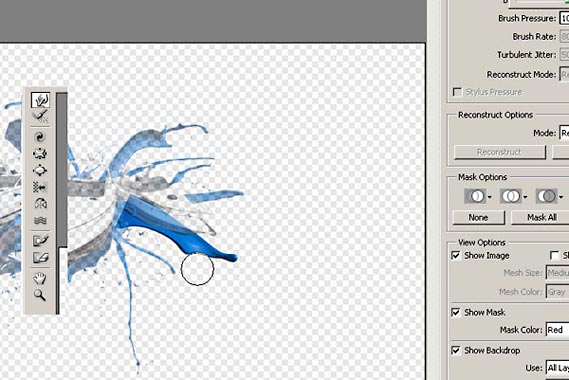Screen dimensions: 569x380
Task: Click the Mask All button
Action: 541,217
